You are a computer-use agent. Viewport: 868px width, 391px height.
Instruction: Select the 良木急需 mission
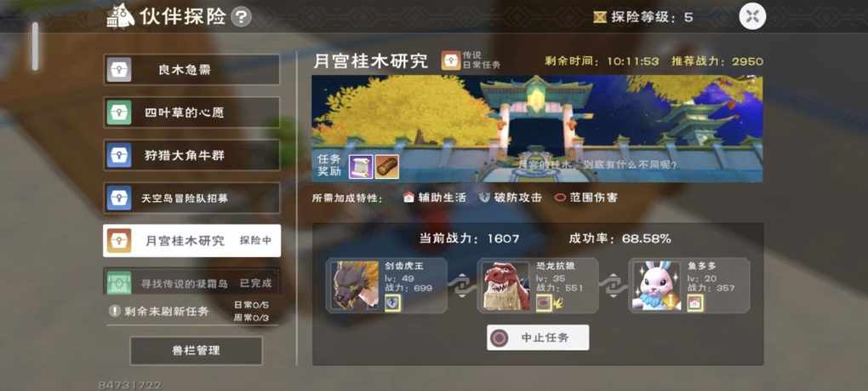[191, 70]
